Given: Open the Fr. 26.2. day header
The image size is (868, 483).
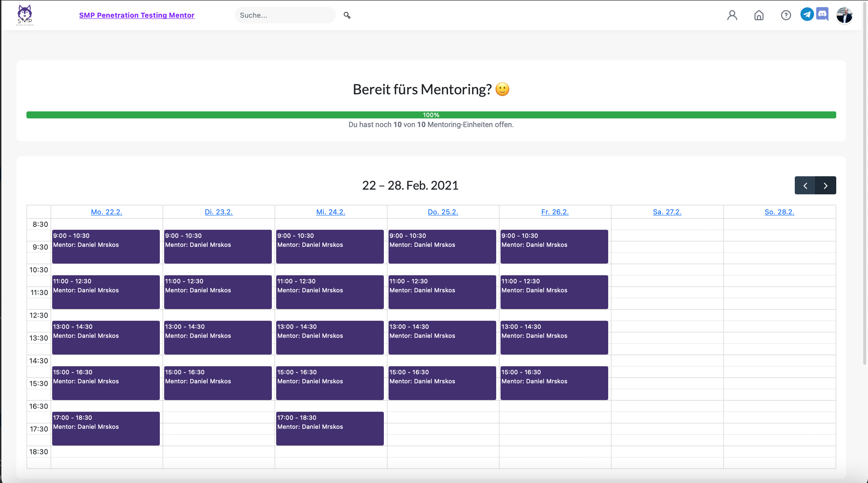Looking at the screenshot, I should coord(555,212).
